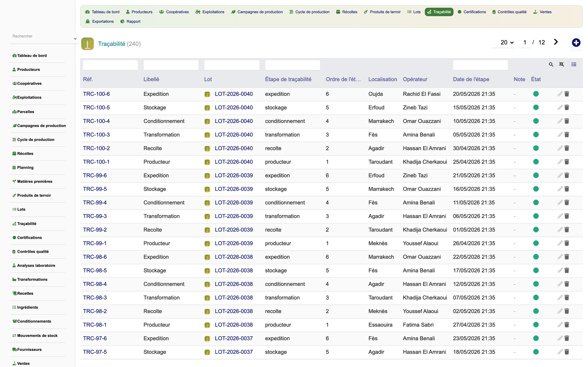This screenshot has height=367, width=588.
Task: Open the Tableau de bord top tab
Action: pos(102,12)
